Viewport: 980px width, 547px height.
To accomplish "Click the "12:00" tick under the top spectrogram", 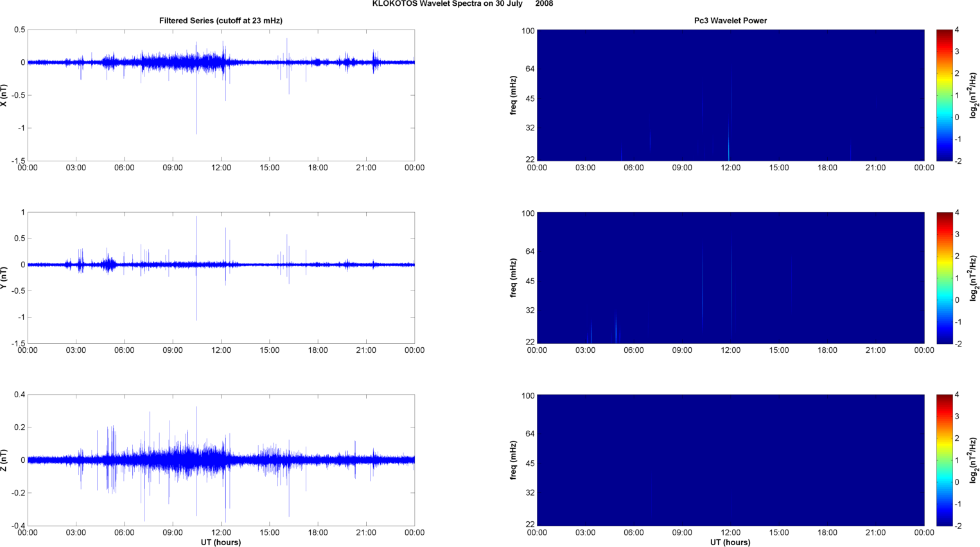I will click(730, 168).
